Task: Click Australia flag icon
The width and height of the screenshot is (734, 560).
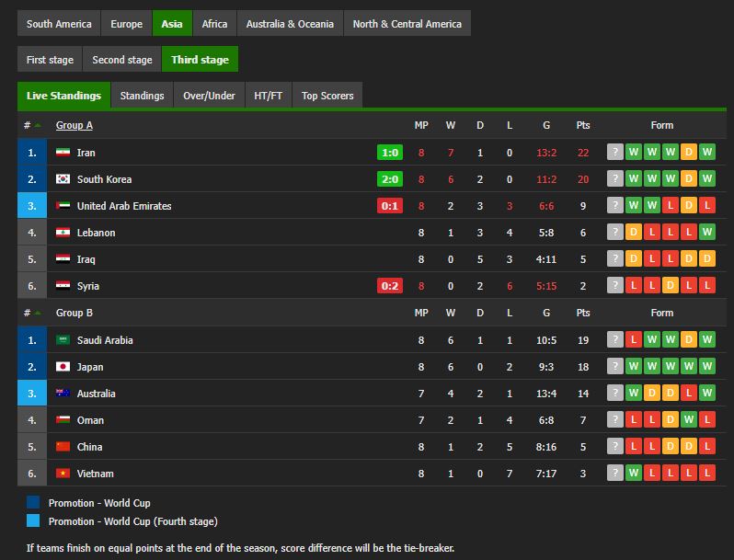Action: pyautogui.click(x=63, y=393)
